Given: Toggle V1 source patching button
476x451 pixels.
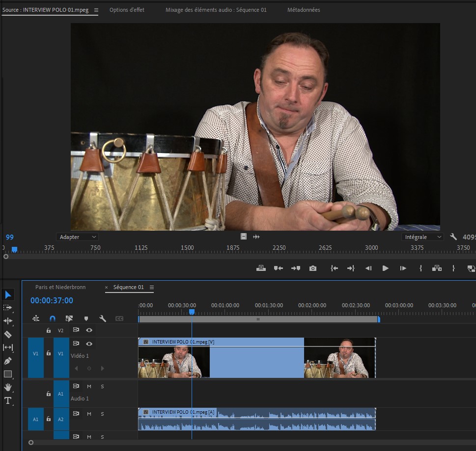Looking at the screenshot, I should 35,358.
